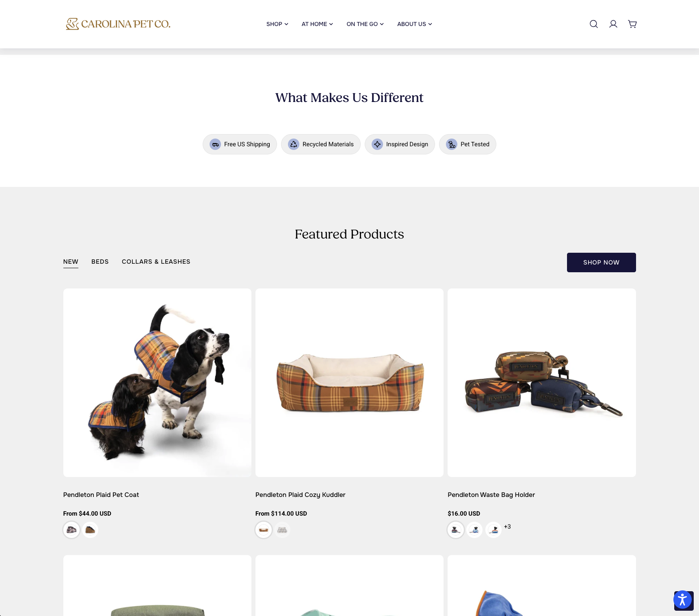Click the Recycled Materials recycle icon

(294, 144)
